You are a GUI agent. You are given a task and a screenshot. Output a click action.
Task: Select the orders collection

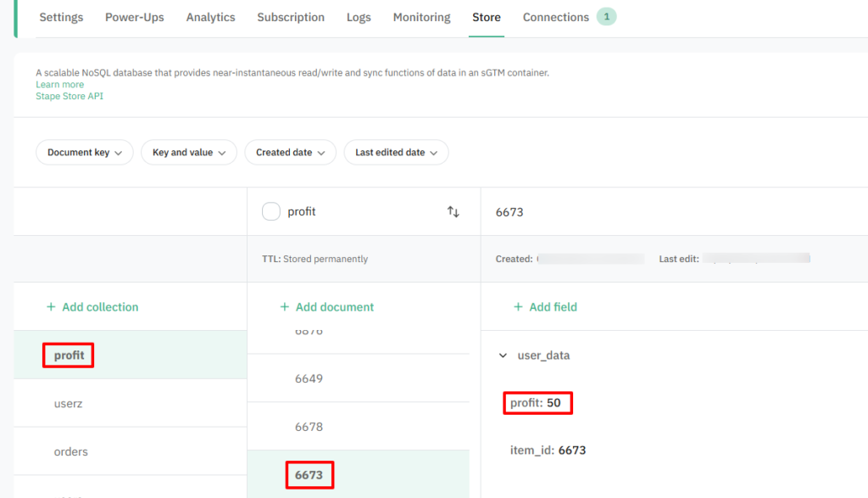point(130,451)
